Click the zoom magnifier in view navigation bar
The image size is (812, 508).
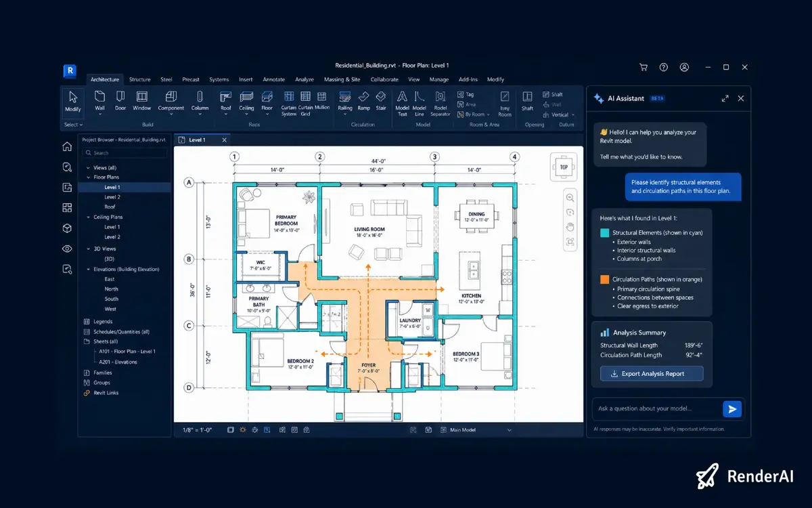[x=570, y=198]
